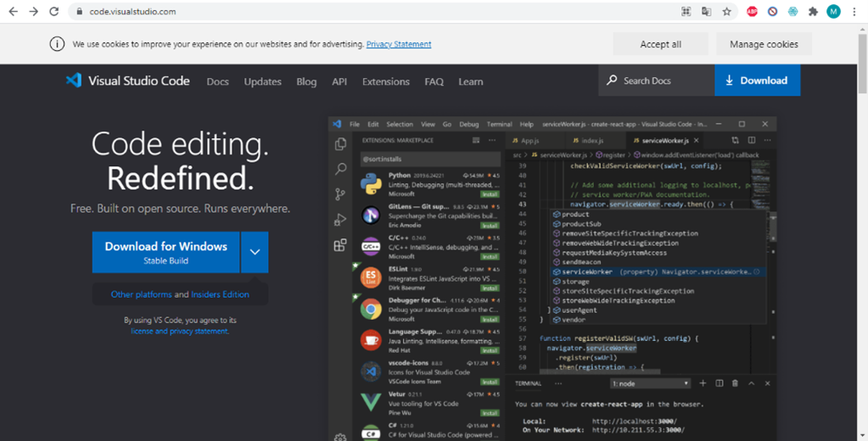Click the GitLens extension icon

[371, 215]
